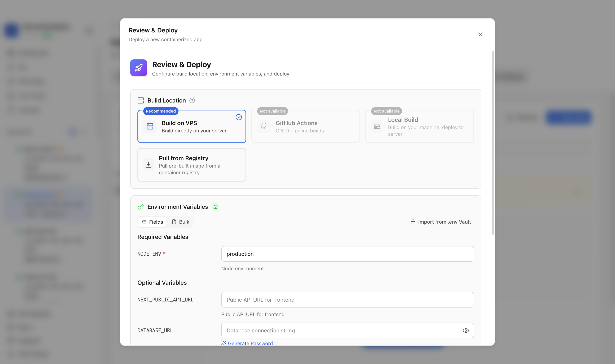
Task: Select the Pull from Registry option
Action: (x=192, y=165)
